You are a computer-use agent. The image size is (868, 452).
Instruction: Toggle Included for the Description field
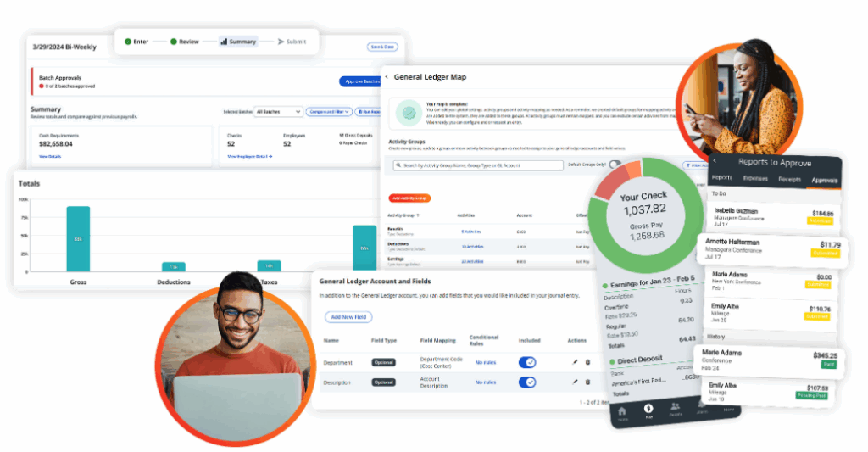click(x=527, y=382)
